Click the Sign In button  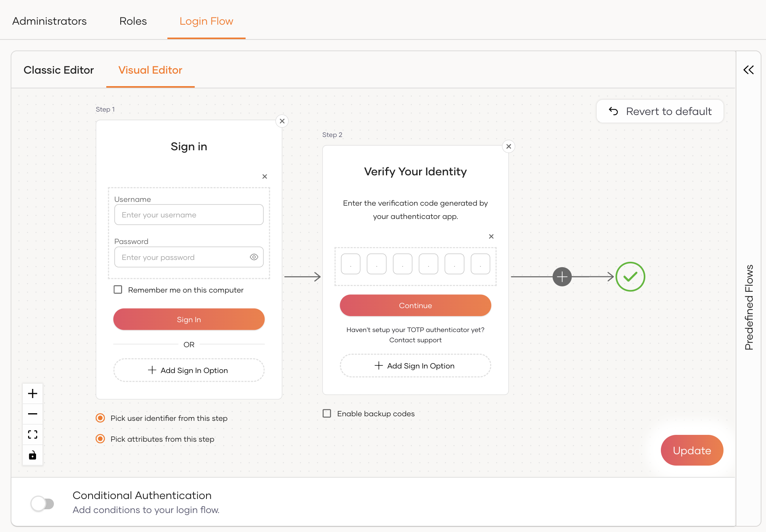tap(189, 320)
